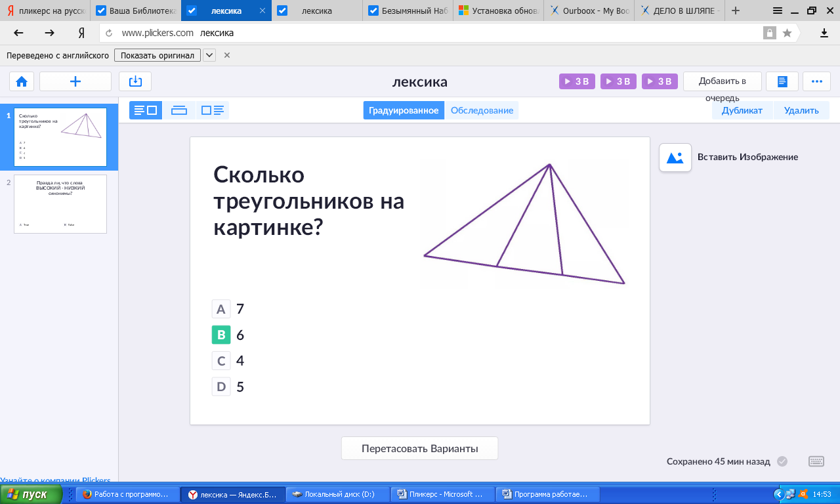Open browser downloads arrow icon

824,33
